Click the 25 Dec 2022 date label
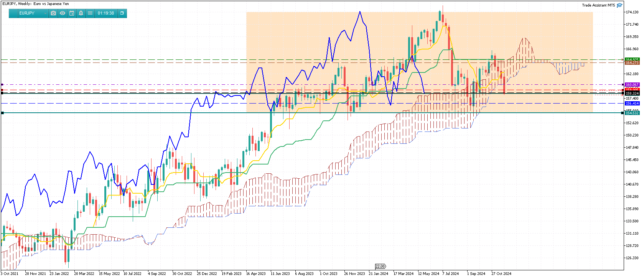 coord(207,274)
